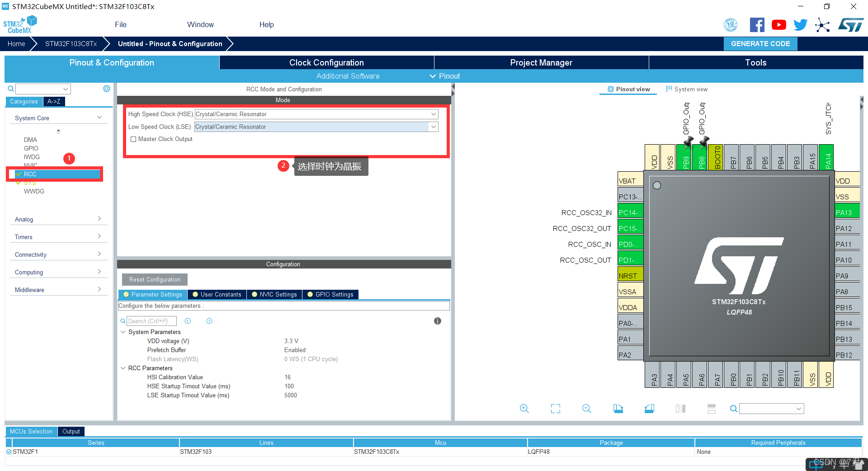Go to the STM32F103C8Tx breadcrumb
Image resolution: width=868 pixels, height=471 pixels.
tap(71, 44)
